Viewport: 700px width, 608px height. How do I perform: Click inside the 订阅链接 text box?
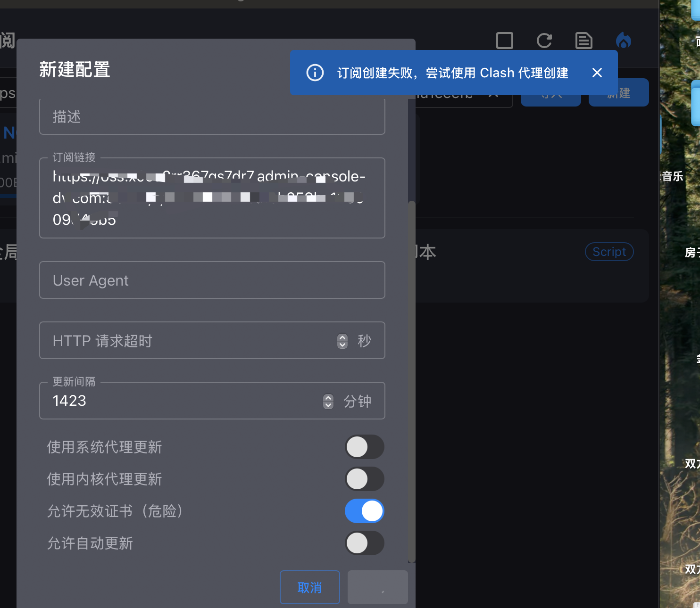click(212, 198)
